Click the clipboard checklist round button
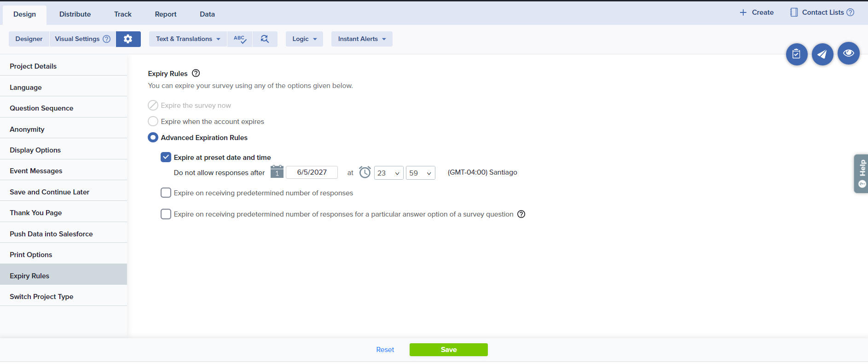Image resolution: width=868 pixels, height=364 pixels. point(796,54)
